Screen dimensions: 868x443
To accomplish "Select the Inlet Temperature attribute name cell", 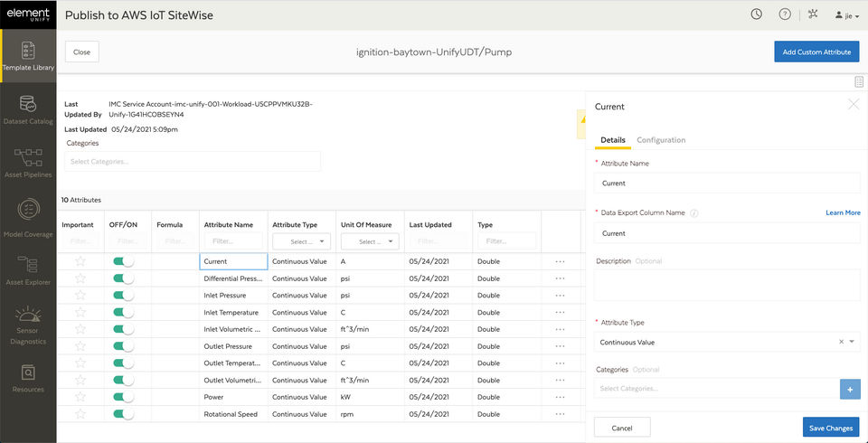I will click(233, 312).
